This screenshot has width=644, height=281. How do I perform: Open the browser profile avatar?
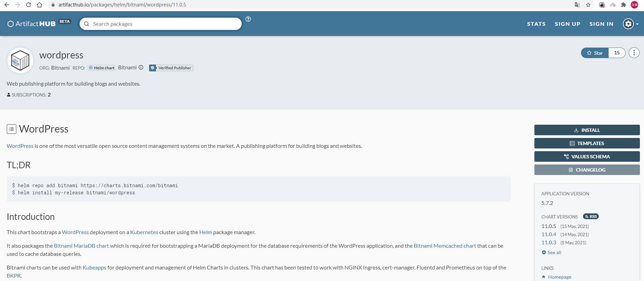click(x=634, y=5)
